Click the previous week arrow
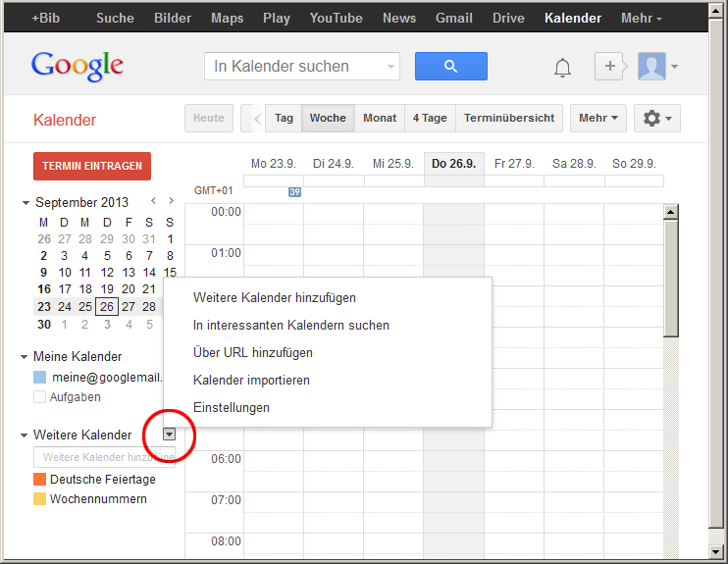 [257, 118]
